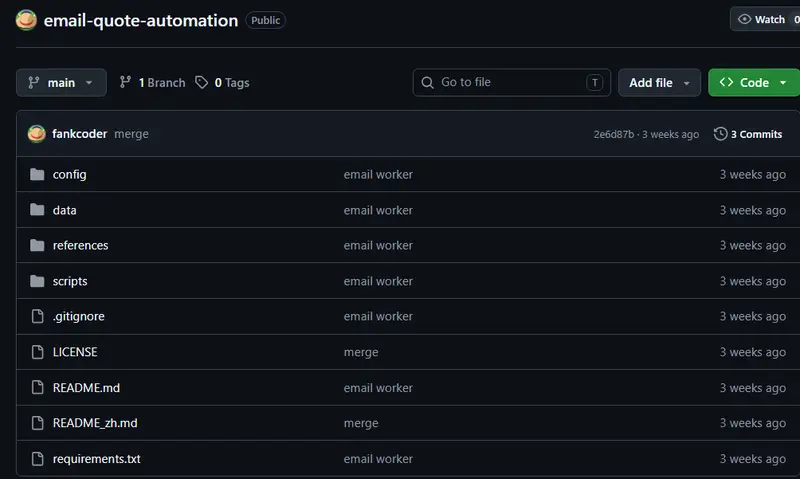
Task: Click the magnifier icon in Go to file
Action: 428,83
